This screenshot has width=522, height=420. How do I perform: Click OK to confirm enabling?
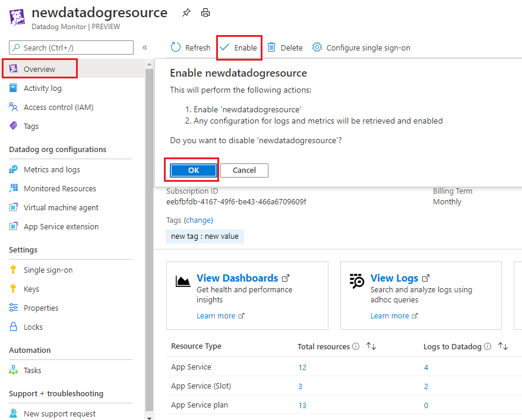coord(194,170)
